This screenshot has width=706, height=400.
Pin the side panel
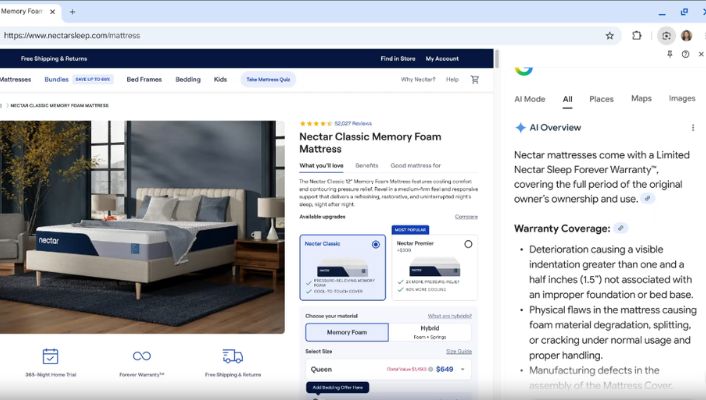point(669,54)
